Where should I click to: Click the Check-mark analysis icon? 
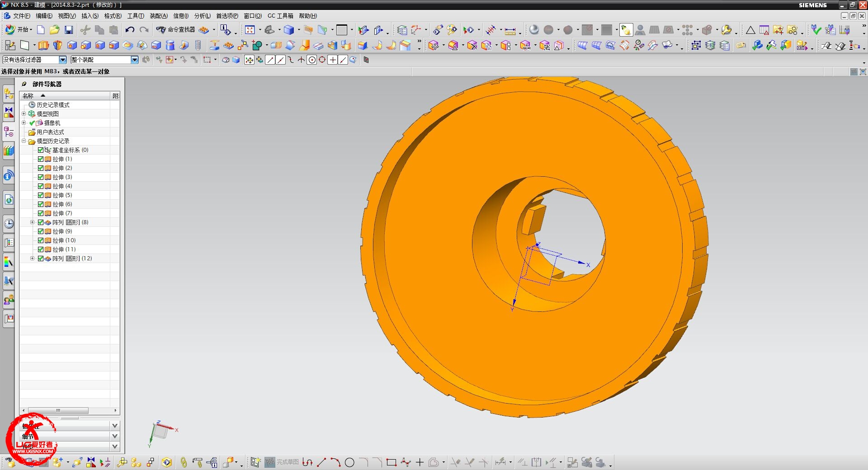pyautogui.click(x=816, y=30)
